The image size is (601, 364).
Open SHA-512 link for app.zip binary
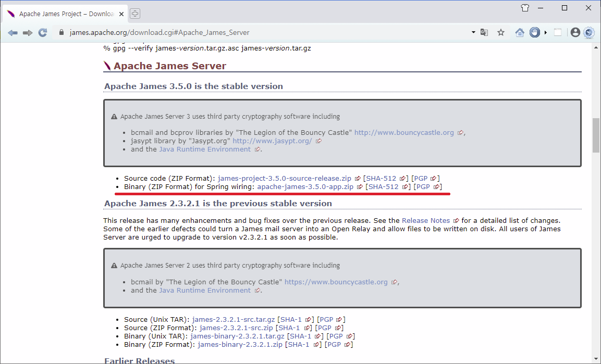coord(383,187)
